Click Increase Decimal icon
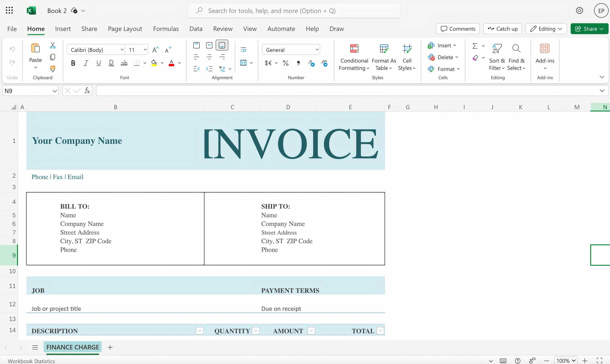The width and height of the screenshot is (610, 364). (324, 63)
